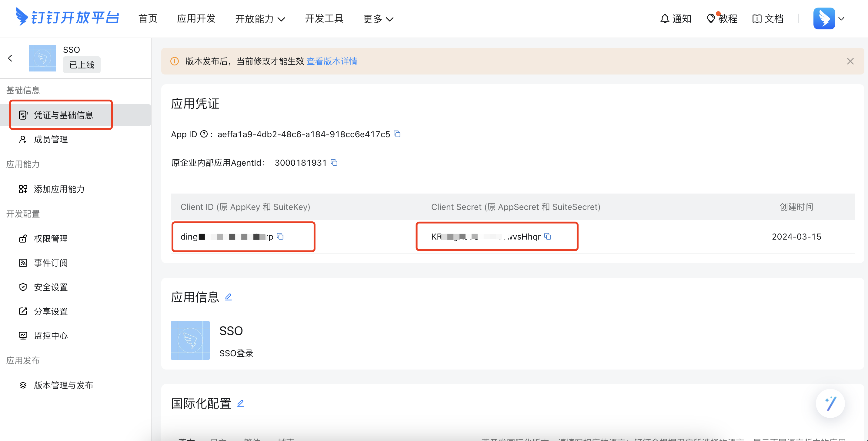The width and height of the screenshot is (868, 441).
Task: Select 凭证与基础信息 in sidebar
Action: tap(76, 115)
